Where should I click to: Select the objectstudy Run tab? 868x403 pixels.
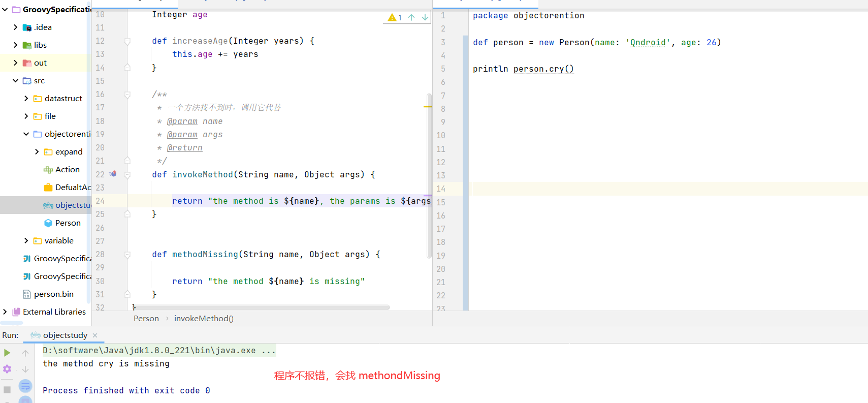click(65, 335)
